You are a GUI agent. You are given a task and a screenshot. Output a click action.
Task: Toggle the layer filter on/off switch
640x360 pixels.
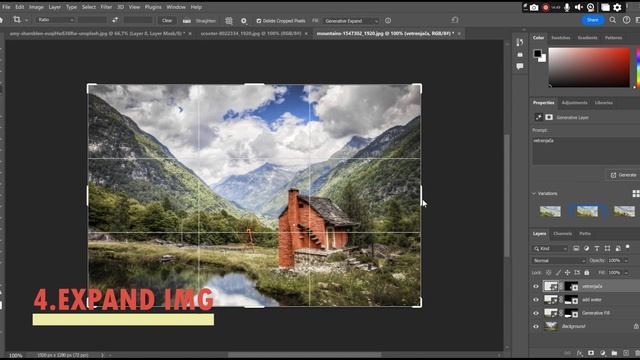pyautogui.click(x=628, y=247)
